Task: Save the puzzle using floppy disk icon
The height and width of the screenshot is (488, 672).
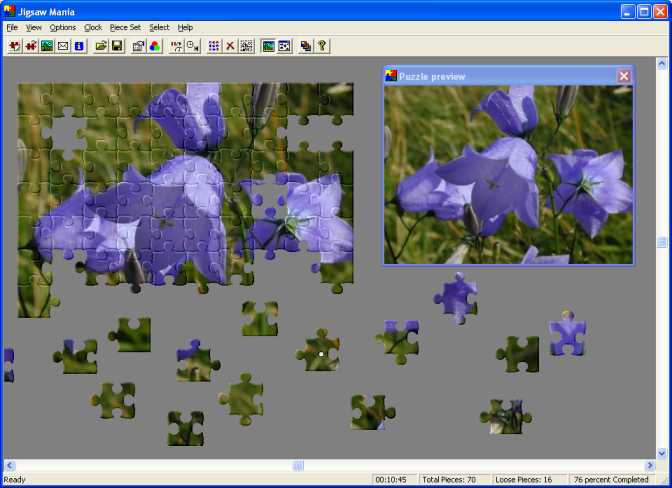Action: point(117,46)
